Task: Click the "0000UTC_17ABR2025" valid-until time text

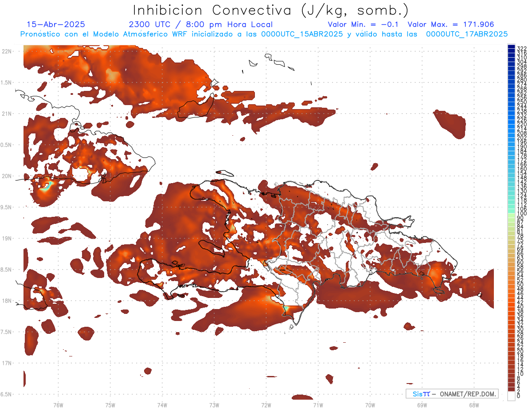Action: coord(467,34)
